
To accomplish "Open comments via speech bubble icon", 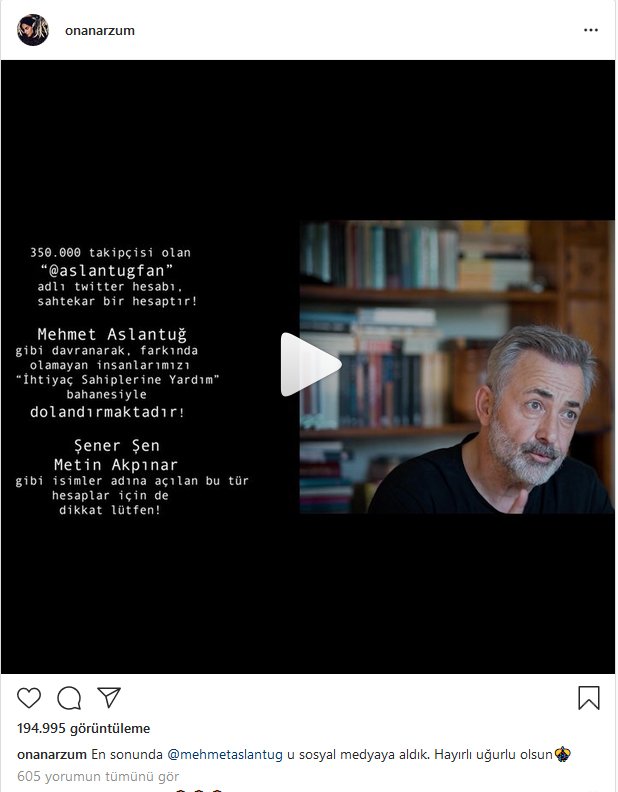I will pyautogui.click(x=69, y=698).
